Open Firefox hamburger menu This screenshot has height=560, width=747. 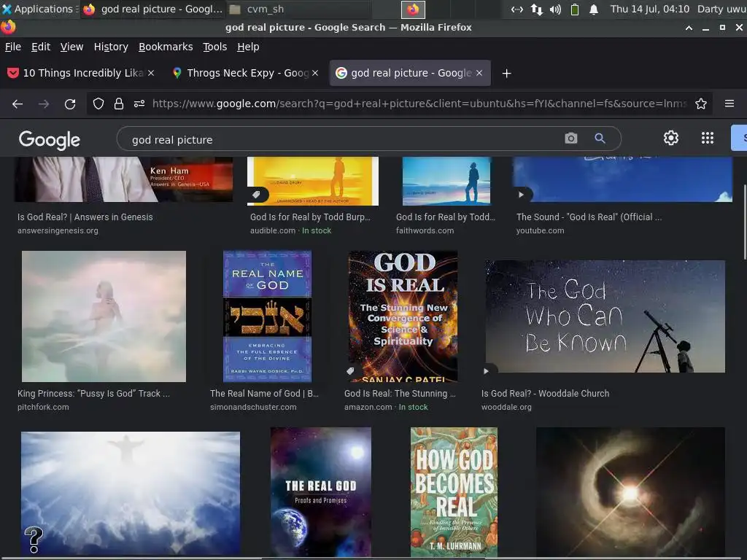point(729,104)
